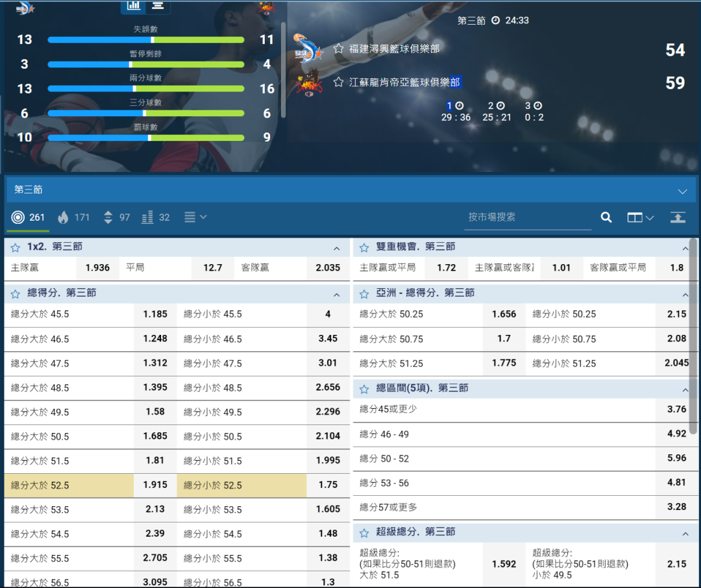This screenshot has width=701, height=588.
Task: Click the stacked bars filter with 32
Action: click(156, 217)
